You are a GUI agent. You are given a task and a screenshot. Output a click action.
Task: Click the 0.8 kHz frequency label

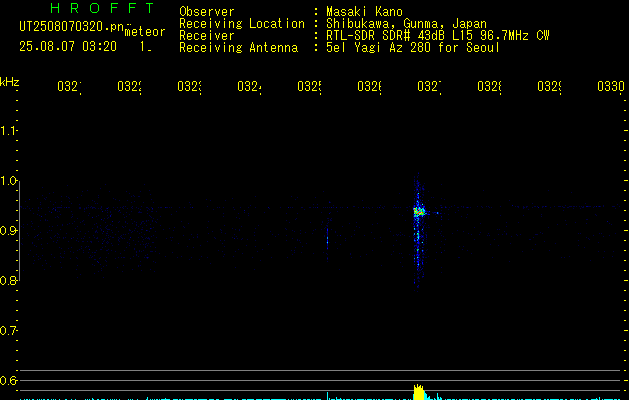pyautogui.click(x=8, y=280)
